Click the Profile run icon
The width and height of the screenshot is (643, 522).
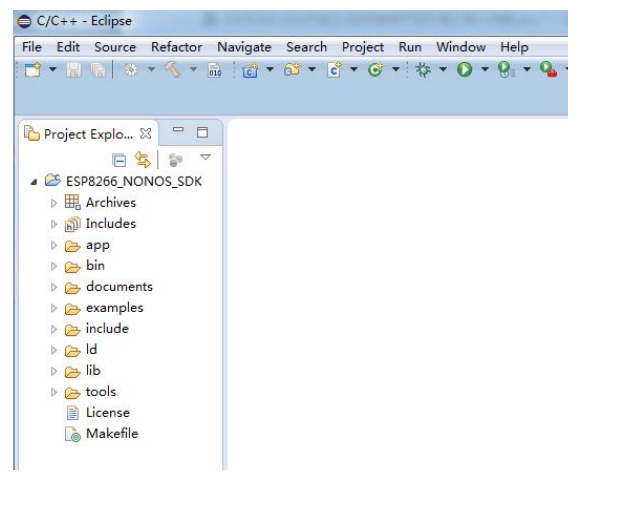click(x=506, y=70)
